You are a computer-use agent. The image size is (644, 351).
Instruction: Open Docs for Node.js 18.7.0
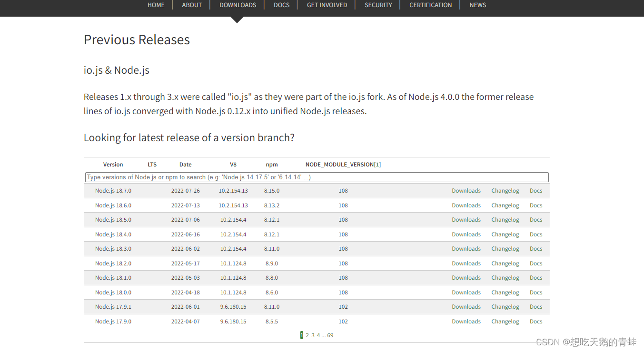tap(536, 191)
